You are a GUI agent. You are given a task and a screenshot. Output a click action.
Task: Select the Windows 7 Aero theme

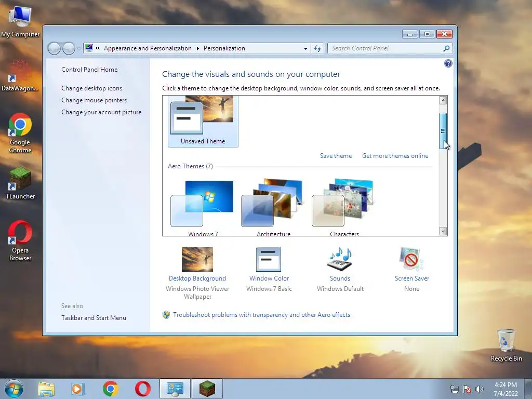click(x=203, y=207)
